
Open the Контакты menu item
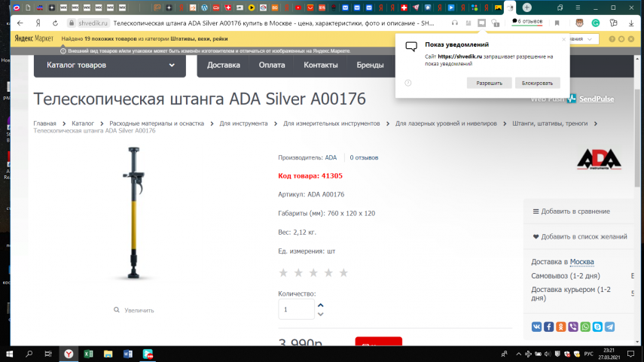320,65
